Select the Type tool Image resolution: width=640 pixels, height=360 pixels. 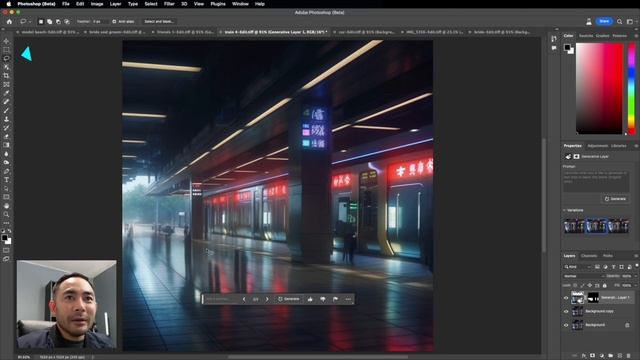click(x=6, y=180)
